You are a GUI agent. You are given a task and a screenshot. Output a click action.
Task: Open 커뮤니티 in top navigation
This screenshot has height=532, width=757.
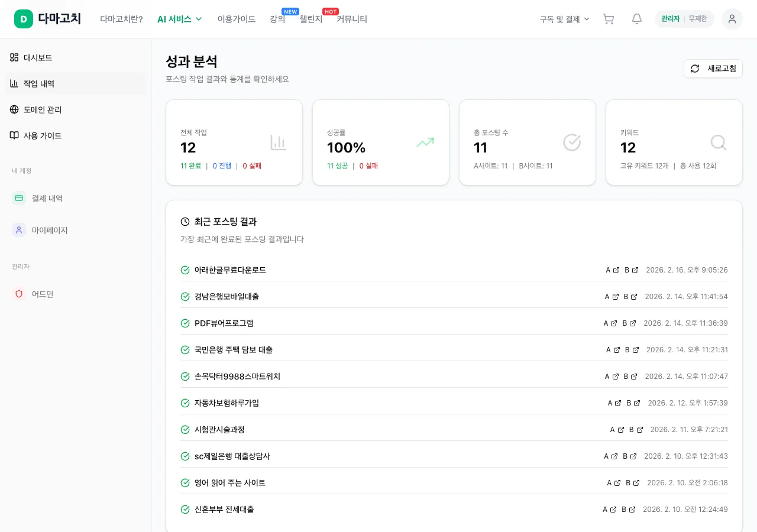tap(352, 19)
